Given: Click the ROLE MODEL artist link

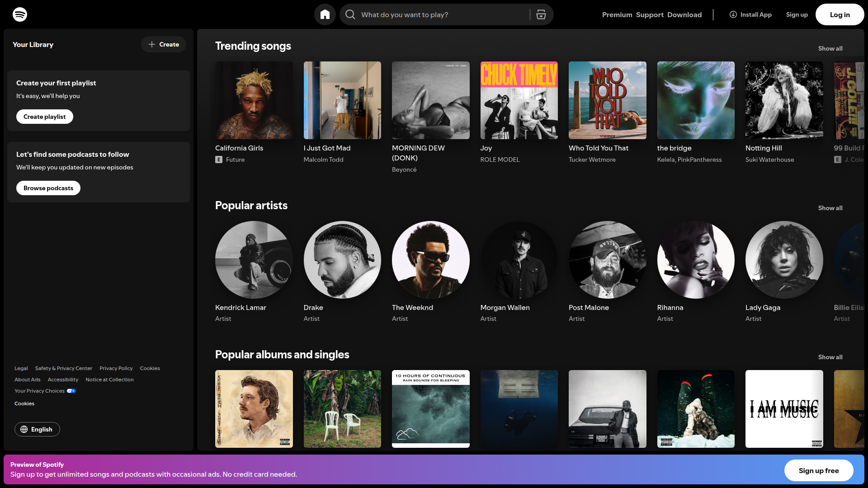Looking at the screenshot, I should 500,160.
